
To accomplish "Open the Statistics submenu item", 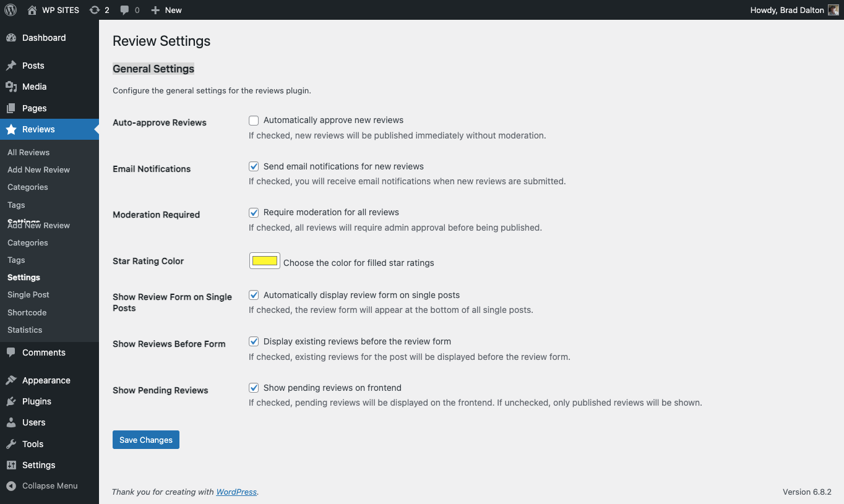I will click(25, 330).
